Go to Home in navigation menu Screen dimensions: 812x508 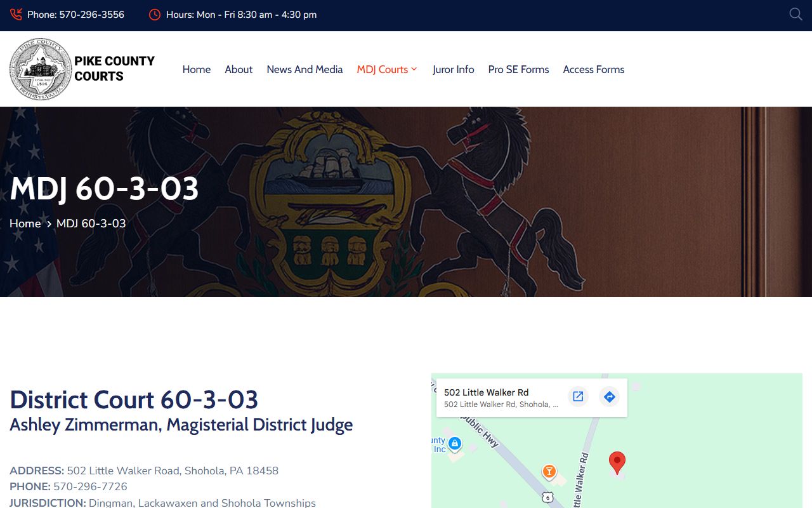197,69
